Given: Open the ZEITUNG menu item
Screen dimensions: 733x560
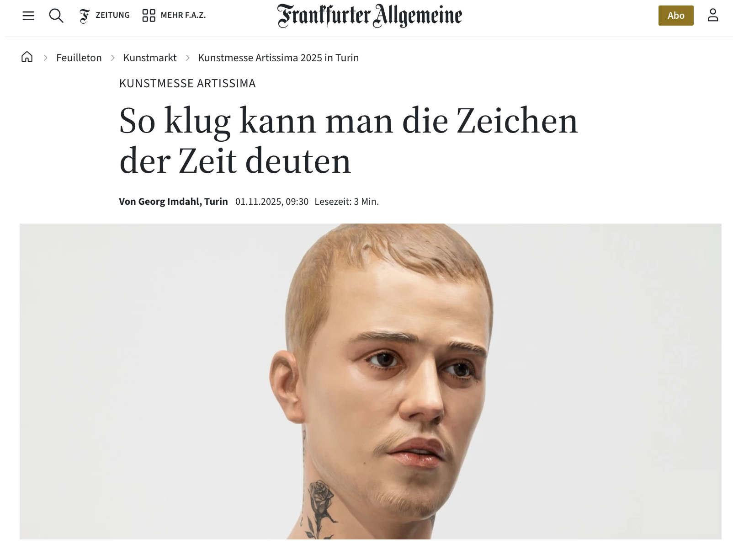Looking at the screenshot, I should (x=112, y=16).
